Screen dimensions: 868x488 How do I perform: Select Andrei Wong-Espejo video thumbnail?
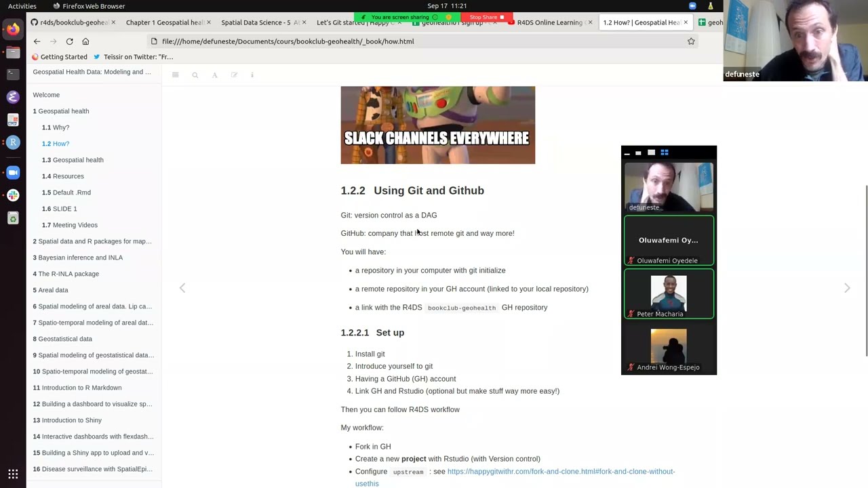(x=669, y=348)
